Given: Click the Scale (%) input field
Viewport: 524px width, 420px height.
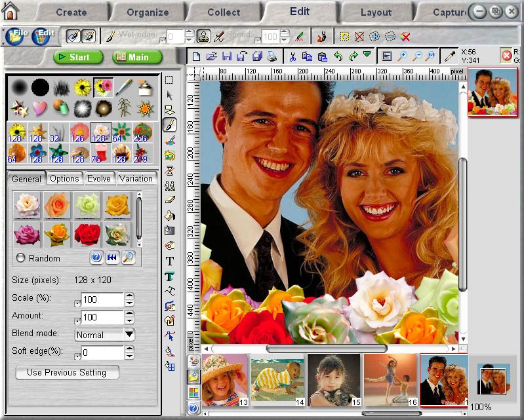Looking at the screenshot, I should click(x=102, y=299).
